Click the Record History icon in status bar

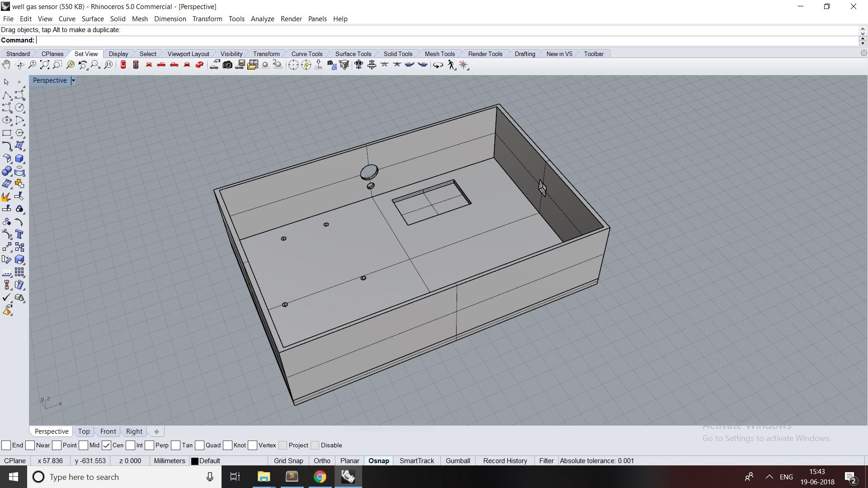click(x=505, y=460)
